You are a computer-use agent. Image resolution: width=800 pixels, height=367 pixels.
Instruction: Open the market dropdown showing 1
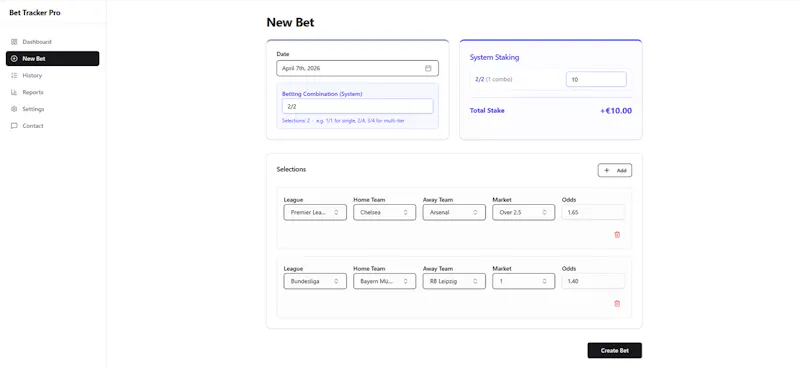coord(523,281)
